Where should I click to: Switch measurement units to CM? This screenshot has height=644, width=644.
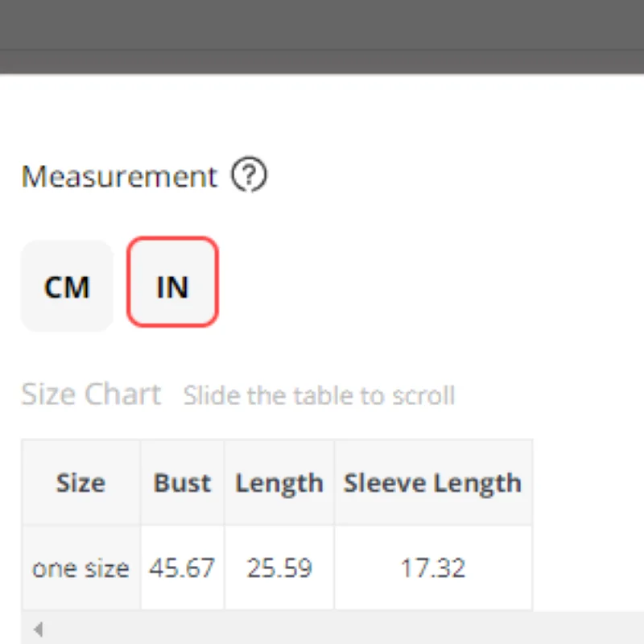(66, 287)
